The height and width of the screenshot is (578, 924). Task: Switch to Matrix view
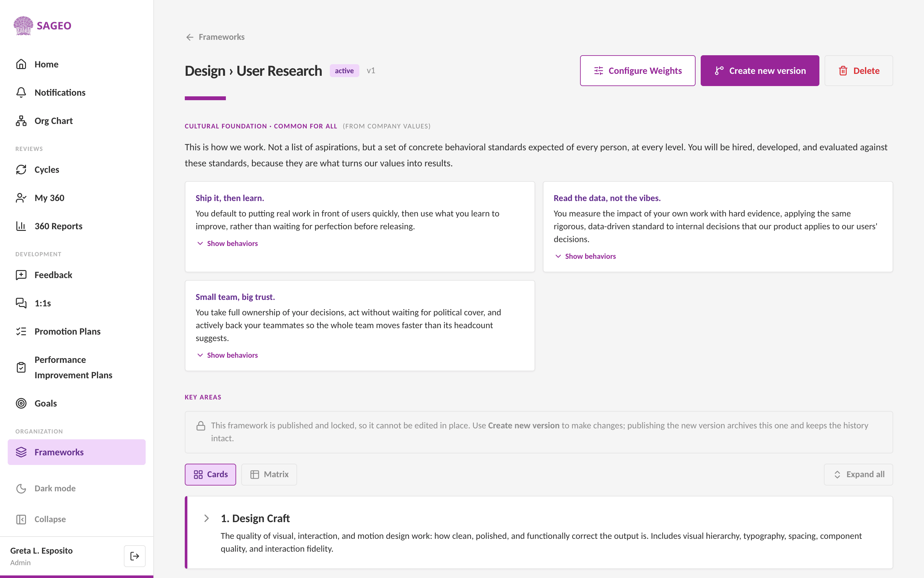pos(269,474)
